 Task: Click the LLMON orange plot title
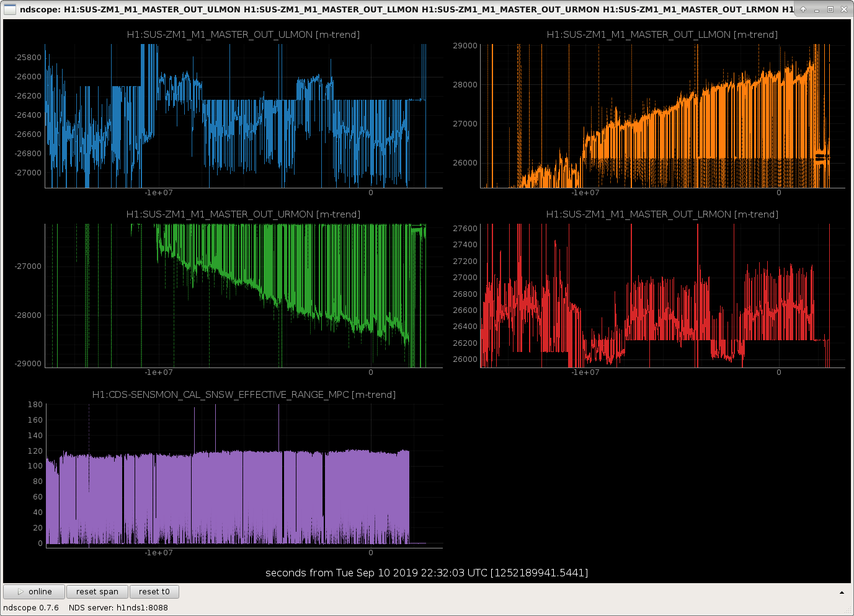[x=662, y=35]
